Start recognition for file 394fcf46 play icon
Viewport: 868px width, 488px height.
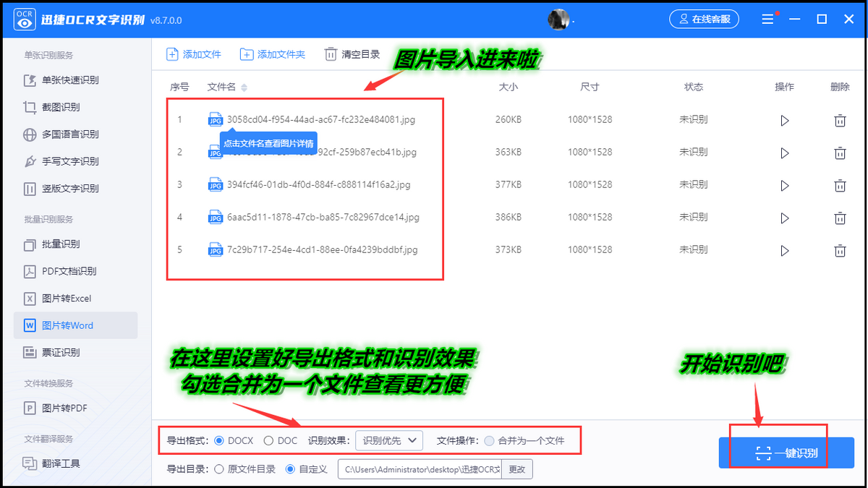point(785,185)
